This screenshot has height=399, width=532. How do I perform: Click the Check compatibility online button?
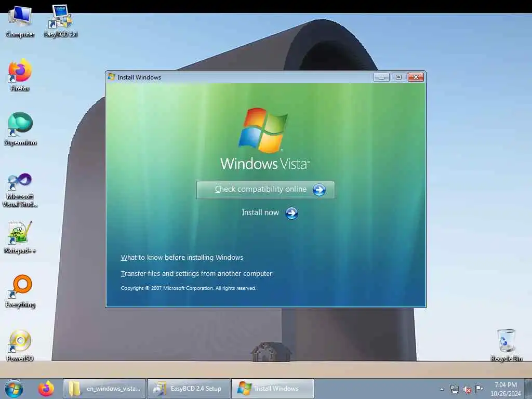[x=265, y=190]
